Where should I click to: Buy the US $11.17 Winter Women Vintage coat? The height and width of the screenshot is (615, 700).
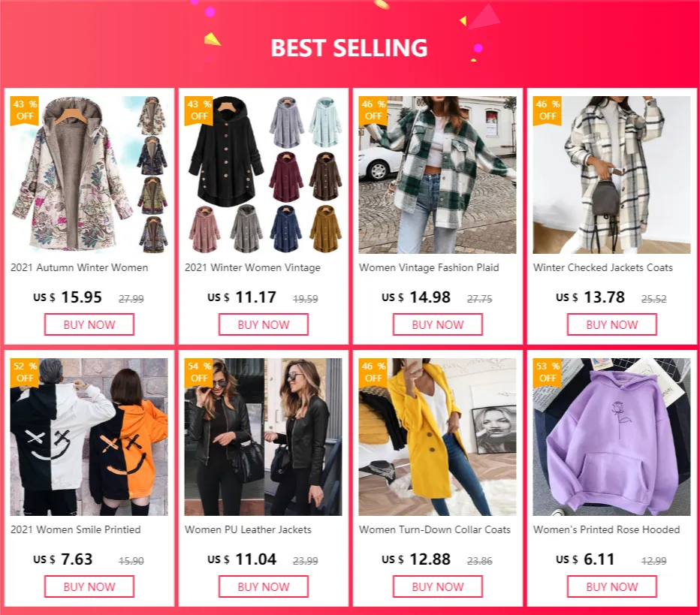264,324
